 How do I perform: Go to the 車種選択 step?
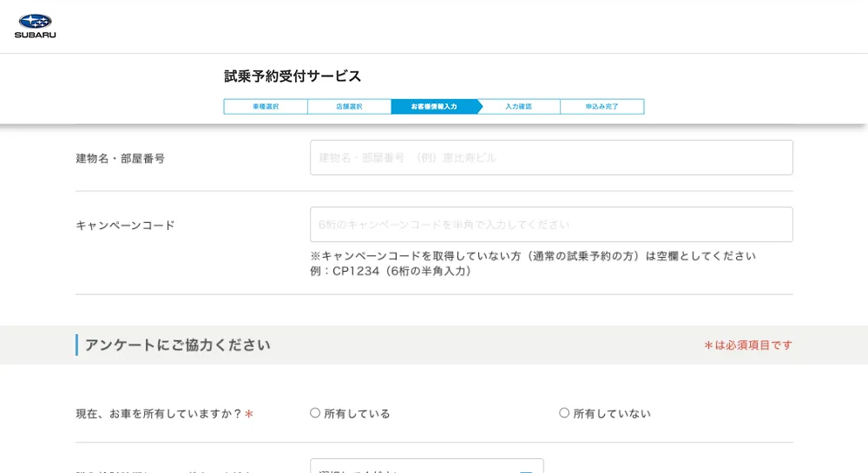point(266,107)
